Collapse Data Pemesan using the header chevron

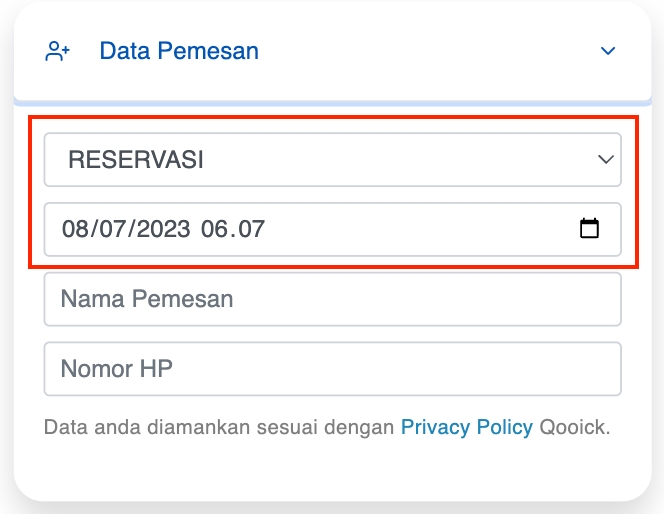[x=608, y=51]
